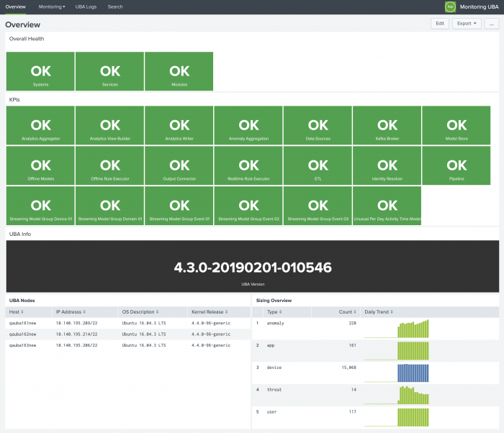Click IP address 10.140.195.214/22
The image size is (504, 433).
[76, 334]
